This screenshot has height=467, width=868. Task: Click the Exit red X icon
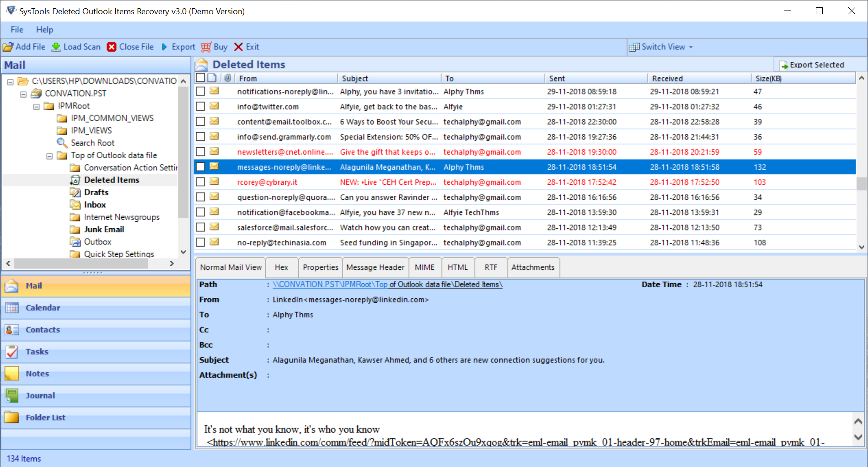238,47
